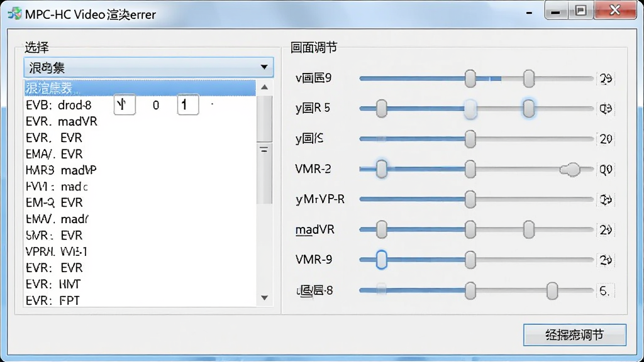644x362 pixels.
Task: Click the scroll down arrow of the list
Action: [x=265, y=298]
